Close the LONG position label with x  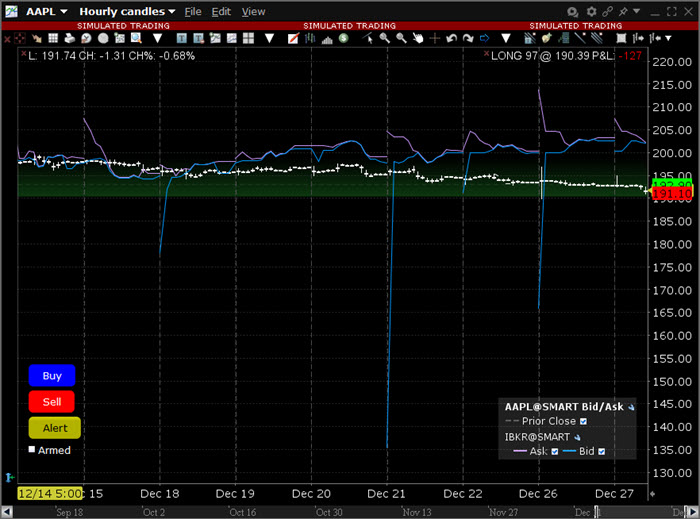tap(487, 54)
